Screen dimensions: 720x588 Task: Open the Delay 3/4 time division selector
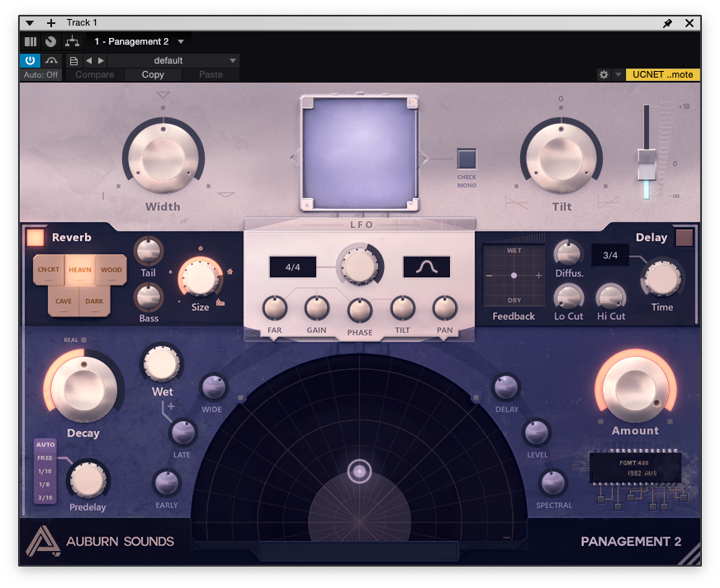point(610,255)
